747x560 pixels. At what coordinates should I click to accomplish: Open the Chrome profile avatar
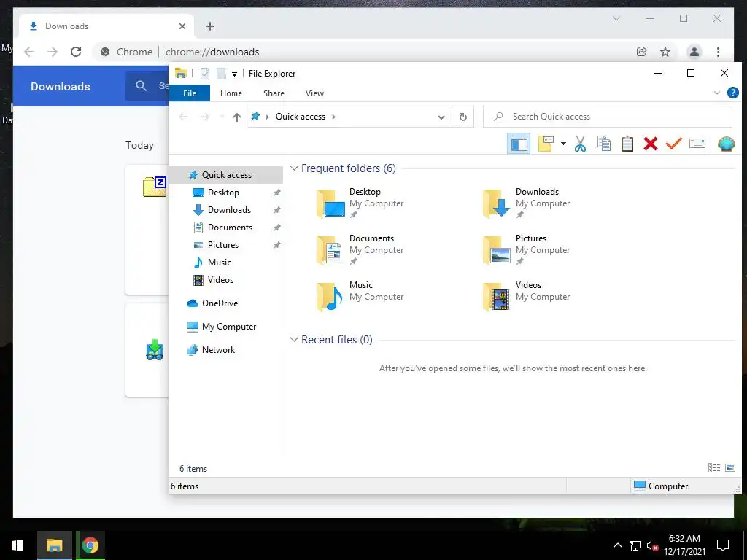tap(694, 52)
